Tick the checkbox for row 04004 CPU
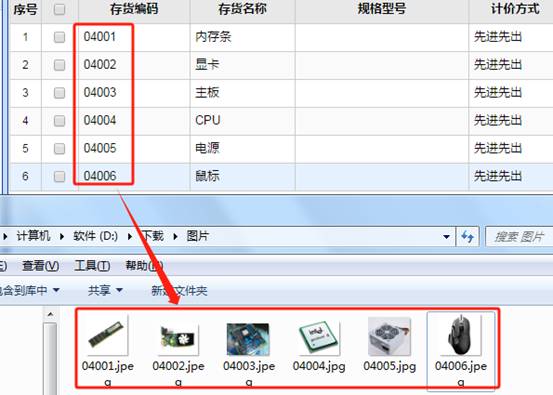This screenshot has width=553, height=395. (x=59, y=121)
